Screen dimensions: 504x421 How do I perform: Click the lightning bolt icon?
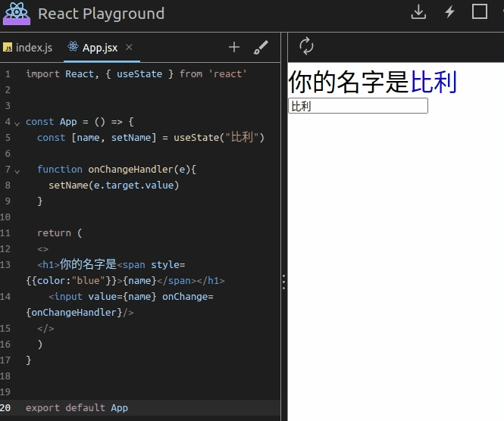coord(449,12)
